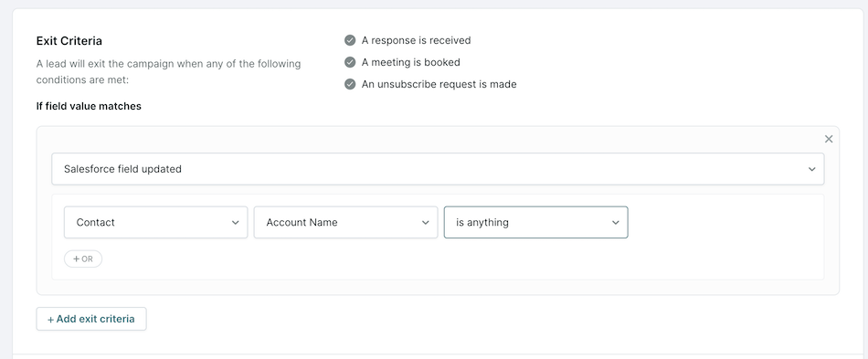Select the 'A response is received' condition text
Viewport: 868px width, 359px height.
[417, 40]
